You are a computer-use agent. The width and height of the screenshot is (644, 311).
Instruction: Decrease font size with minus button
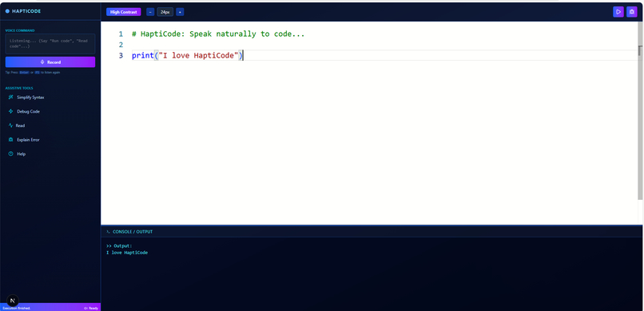pos(150,12)
